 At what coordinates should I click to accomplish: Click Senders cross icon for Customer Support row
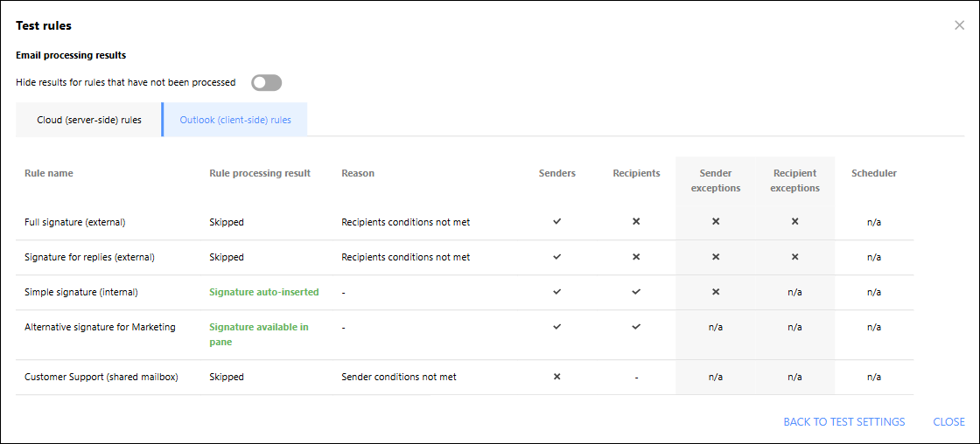(556, 377)
